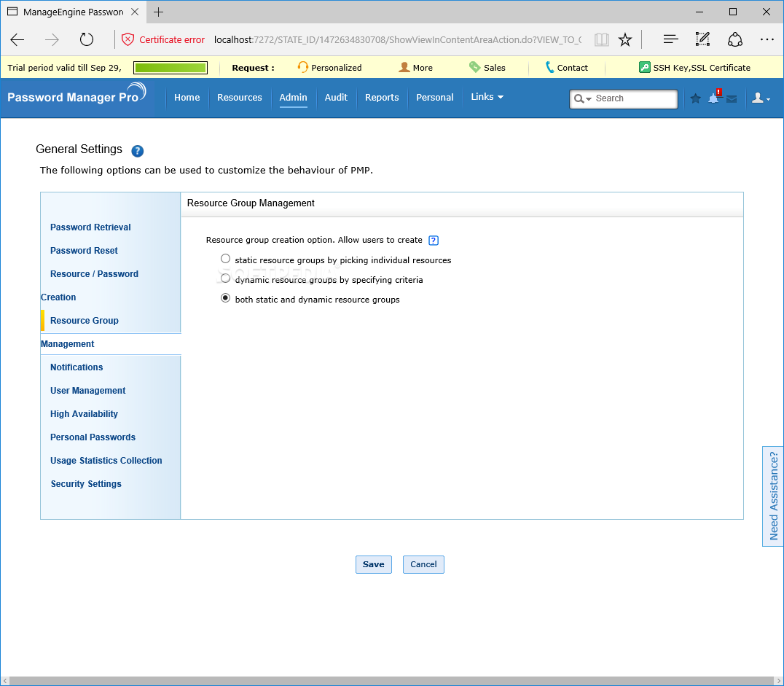Open browser more actions ellipsis menu
This screenshot has height=686, width=784.
click(767, 39)
